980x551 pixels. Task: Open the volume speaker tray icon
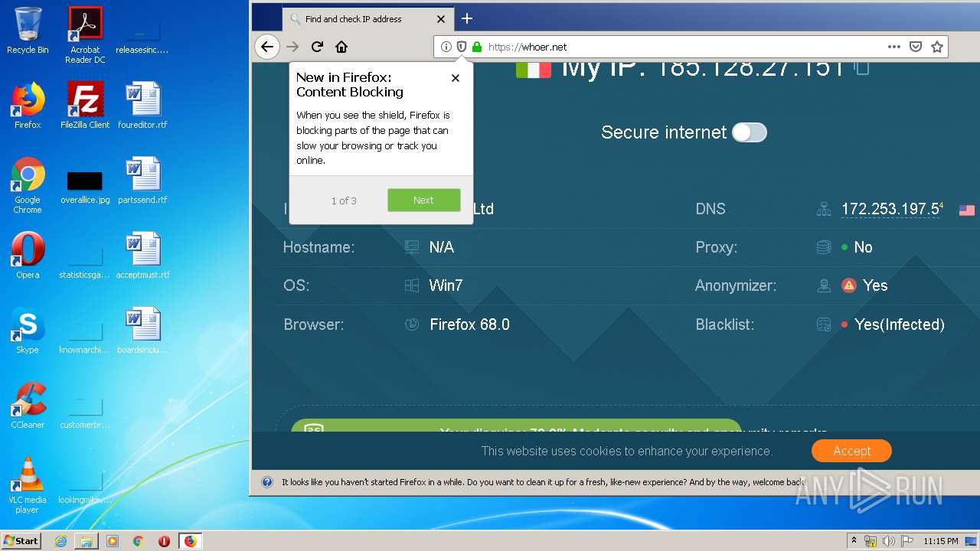pyautogui.click(x=887, y=541)
